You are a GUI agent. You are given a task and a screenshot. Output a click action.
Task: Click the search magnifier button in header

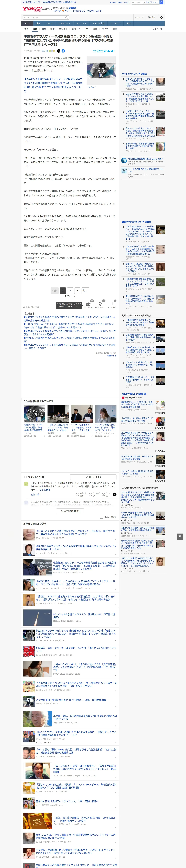coord(66,18)
